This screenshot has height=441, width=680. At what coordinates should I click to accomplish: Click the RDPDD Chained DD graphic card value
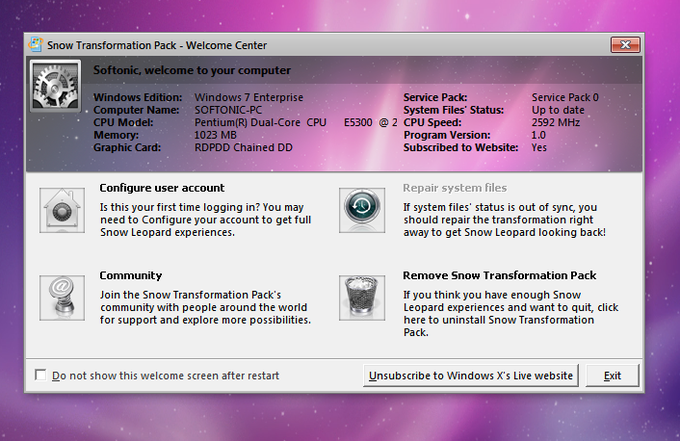[x=243, y=147]
